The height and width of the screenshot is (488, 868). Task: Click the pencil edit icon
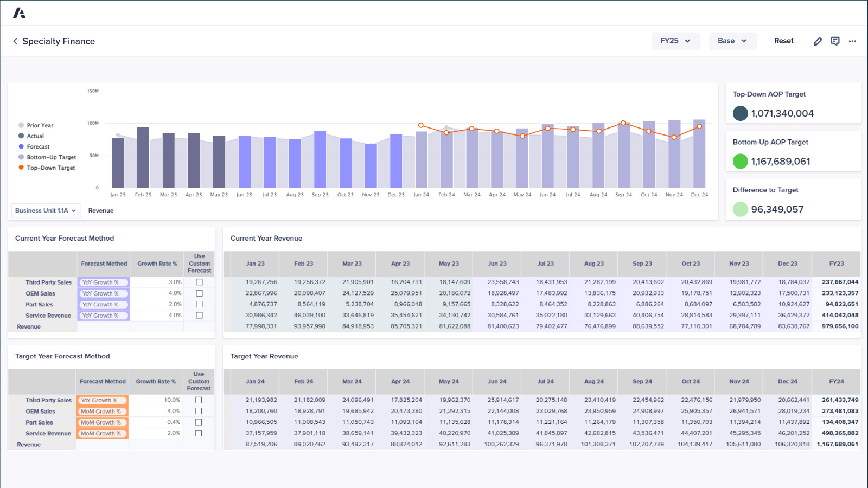[x=818, y=41]
